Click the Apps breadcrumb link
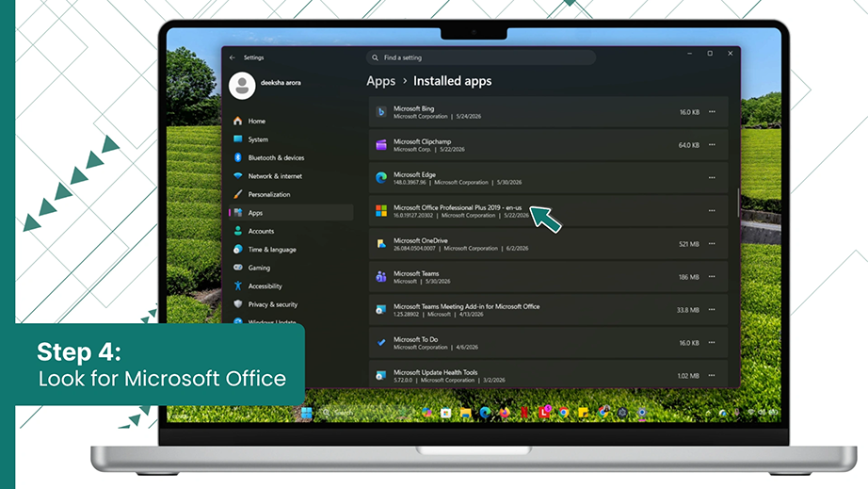This screenshot has width=868, height=489. 381,81
